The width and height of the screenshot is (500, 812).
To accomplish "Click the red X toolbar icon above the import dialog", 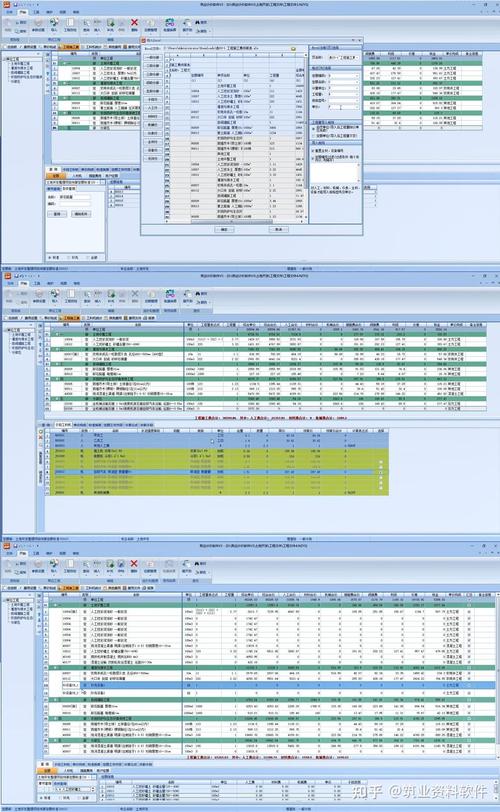I will [x=134, y=22].
